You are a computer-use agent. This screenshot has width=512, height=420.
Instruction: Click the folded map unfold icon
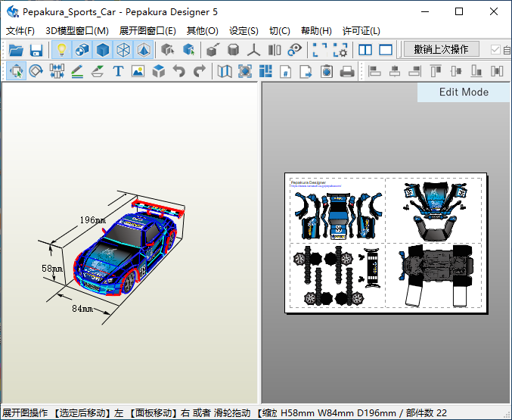click(225, 71)
